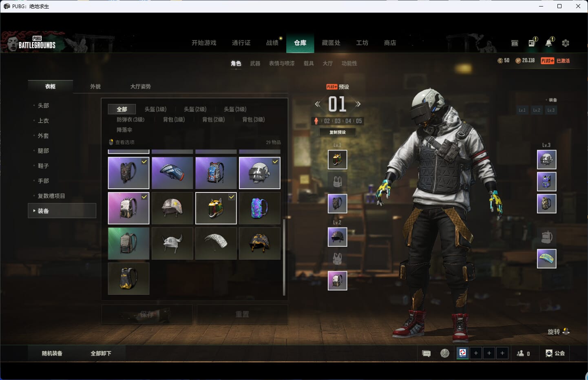The image size is (588, 380).
Task: Select the empty Lv.2 vest slot
Action: click(x=338, y=258)
